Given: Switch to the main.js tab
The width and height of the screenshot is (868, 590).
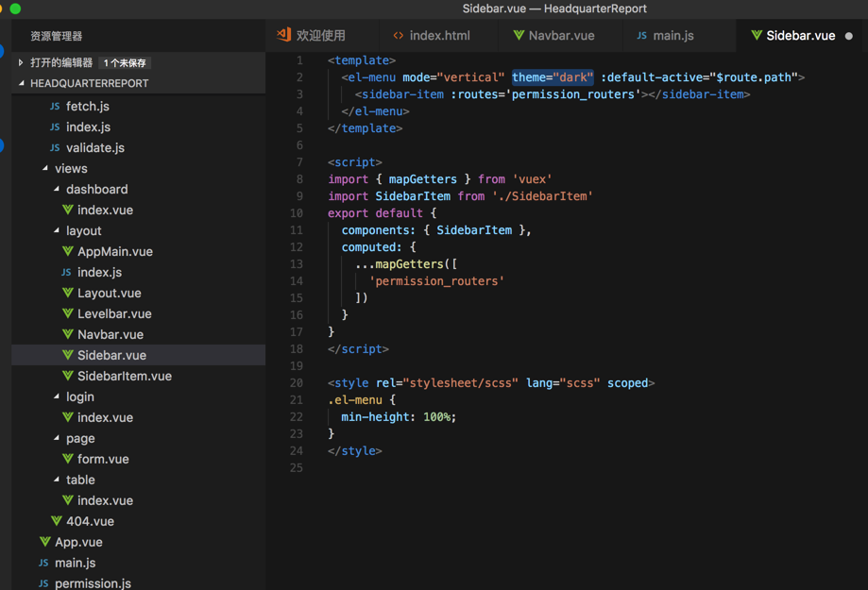Looking at the screenshot, I should click(x=672, y=36).
